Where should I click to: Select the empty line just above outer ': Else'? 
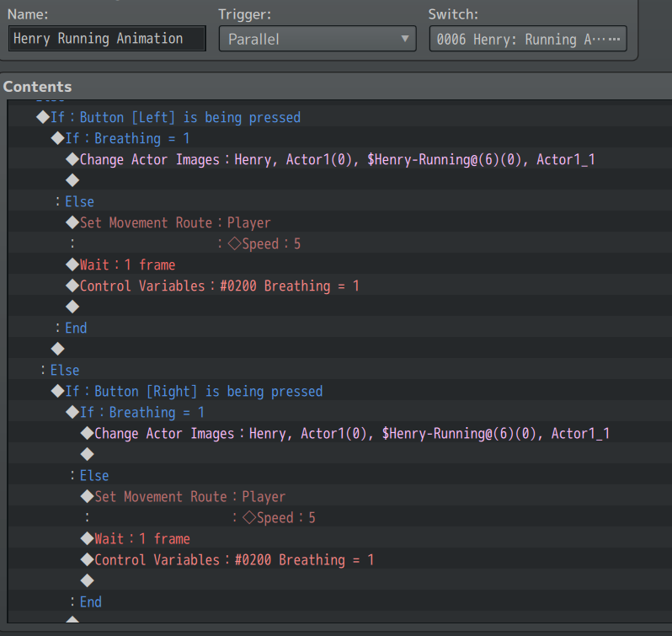point(340,349)
